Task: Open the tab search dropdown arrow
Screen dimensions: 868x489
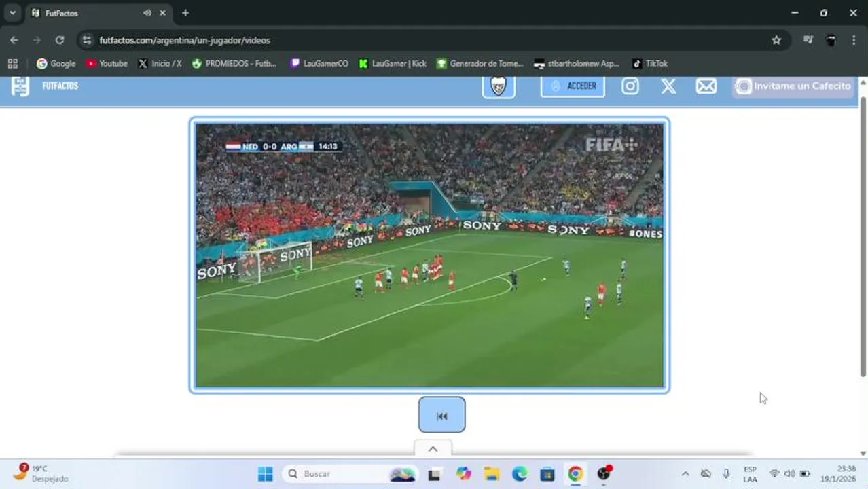Action: coord(12,12)
